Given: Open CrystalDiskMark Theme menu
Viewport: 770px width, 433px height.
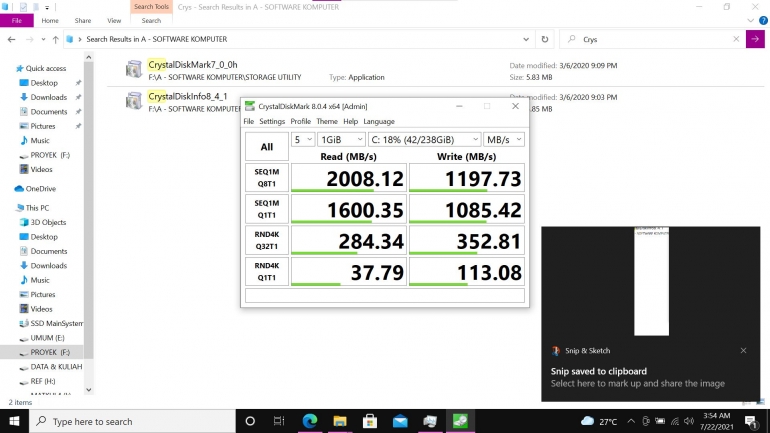Looking at the screenshot, I should [327, 121].
